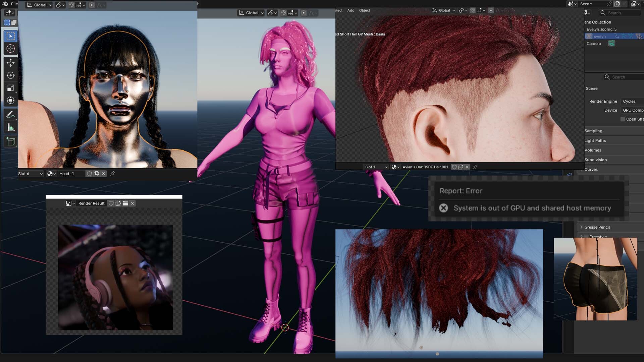Duplicate Avian's Daz BSDF Hair.001 material icon

click(461, 167)
